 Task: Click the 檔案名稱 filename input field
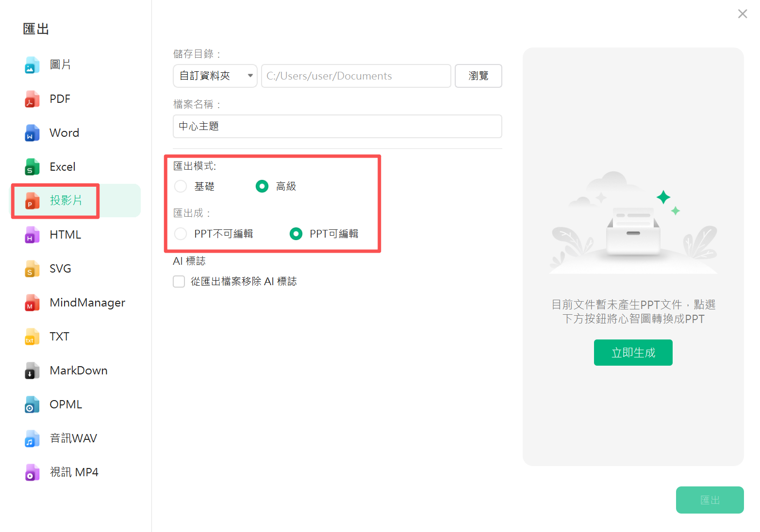(337, 127)
